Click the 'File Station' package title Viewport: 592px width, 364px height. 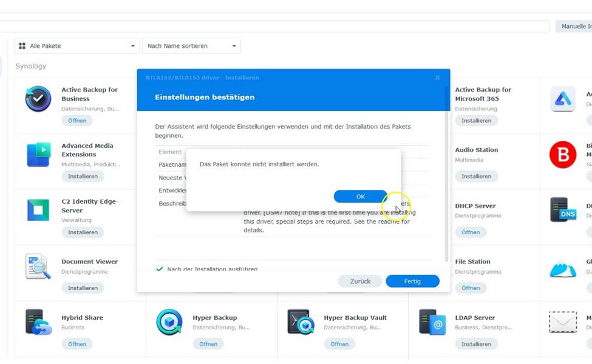click(473, 261)
